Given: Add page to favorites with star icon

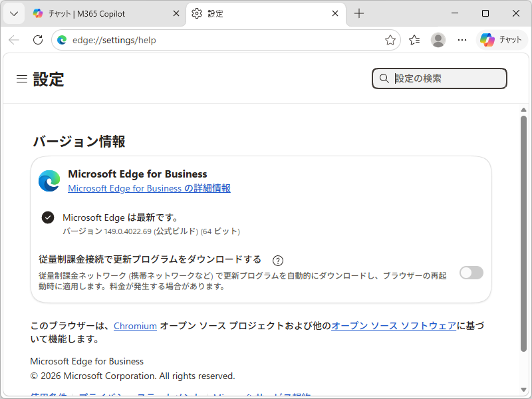Looking at the screenshot, I should coord(390,40).
